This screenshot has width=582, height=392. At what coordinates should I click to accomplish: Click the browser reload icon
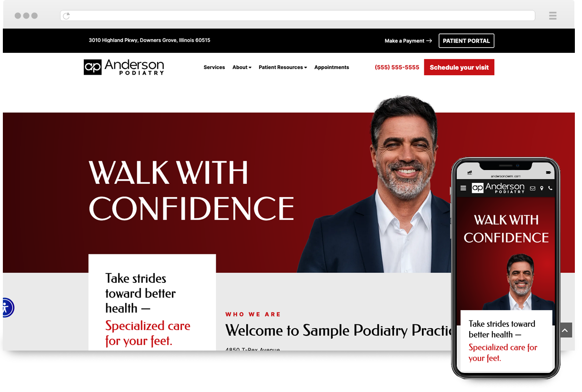pyautogui.click(x=67, y=16)
